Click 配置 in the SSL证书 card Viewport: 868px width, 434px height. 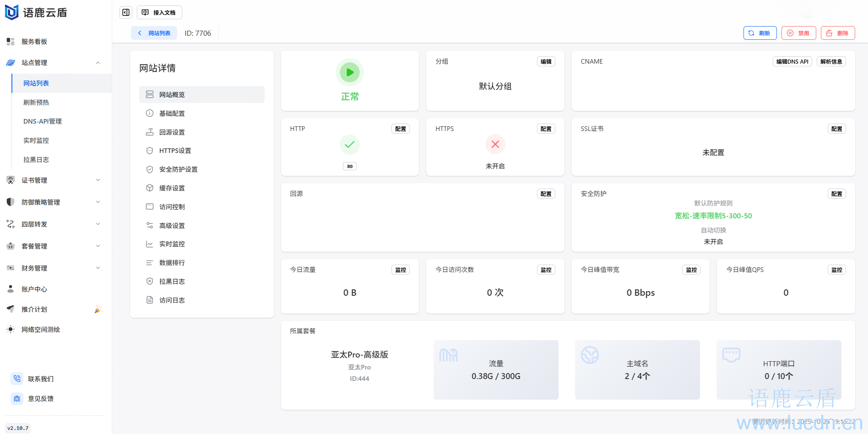pos(836,129)
